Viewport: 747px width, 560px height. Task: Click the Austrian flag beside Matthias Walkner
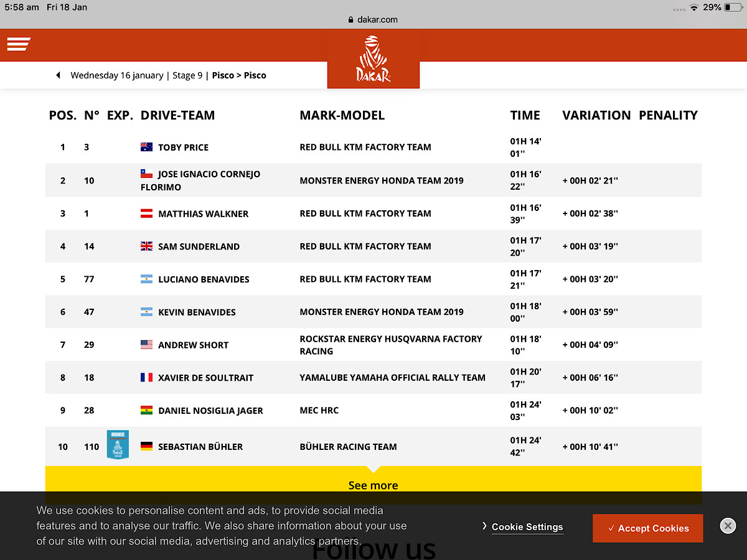(146, 213)
